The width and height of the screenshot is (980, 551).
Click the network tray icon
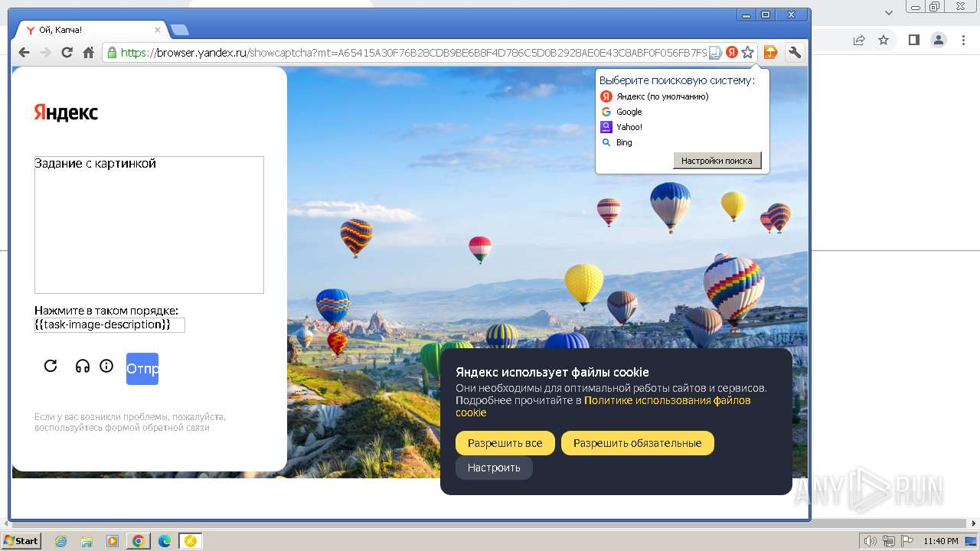pos(890,541)
